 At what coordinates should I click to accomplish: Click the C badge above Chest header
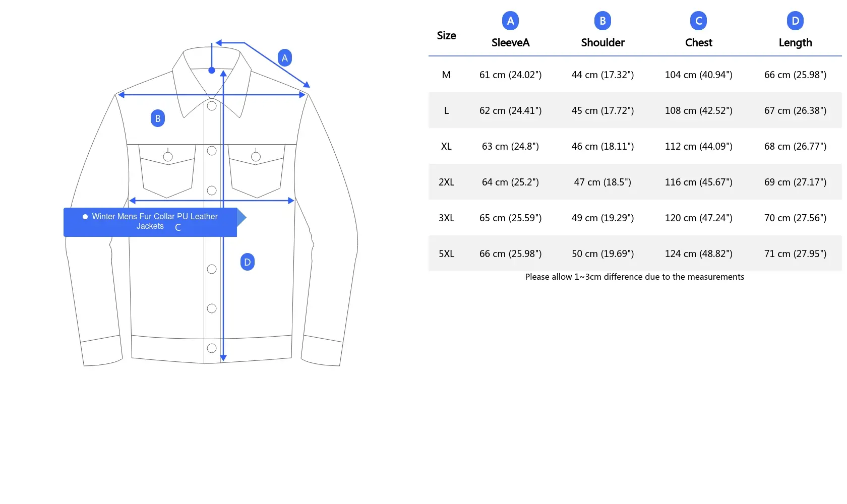[698, 21]
